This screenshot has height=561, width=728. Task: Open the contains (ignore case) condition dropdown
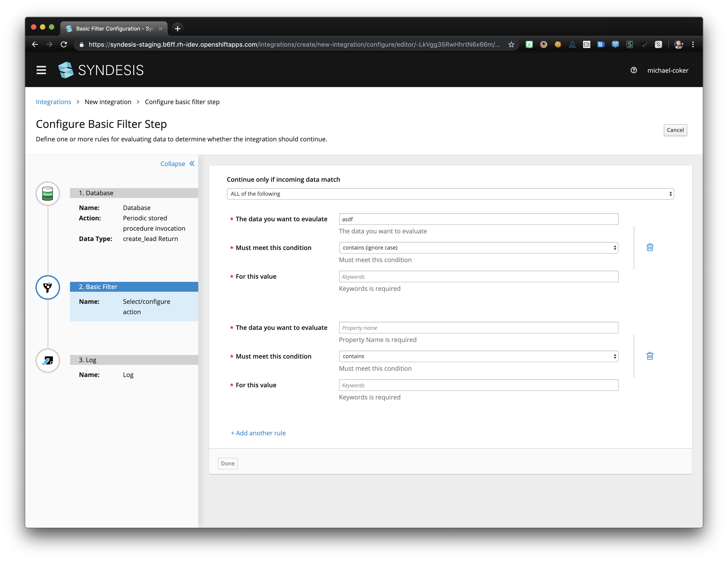tap(479, 248)
